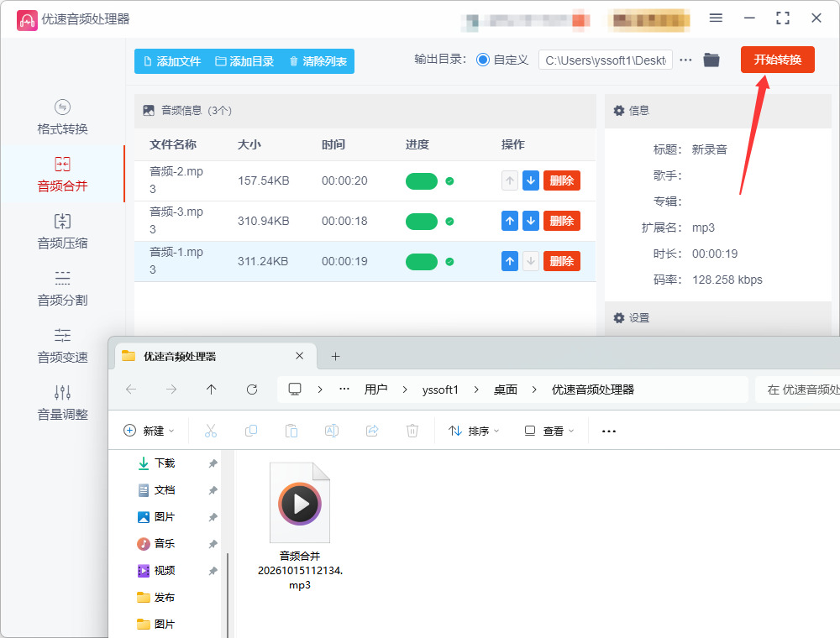Expand breadcrumb chevron after yssoft1
Viewport: 840px width, 638px height.
click(476, 390)
